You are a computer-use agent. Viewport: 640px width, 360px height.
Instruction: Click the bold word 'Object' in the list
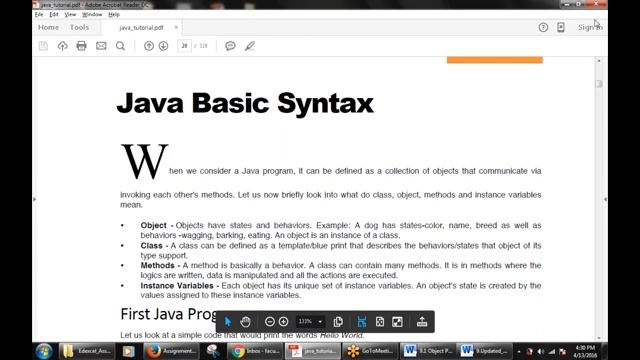153,225
